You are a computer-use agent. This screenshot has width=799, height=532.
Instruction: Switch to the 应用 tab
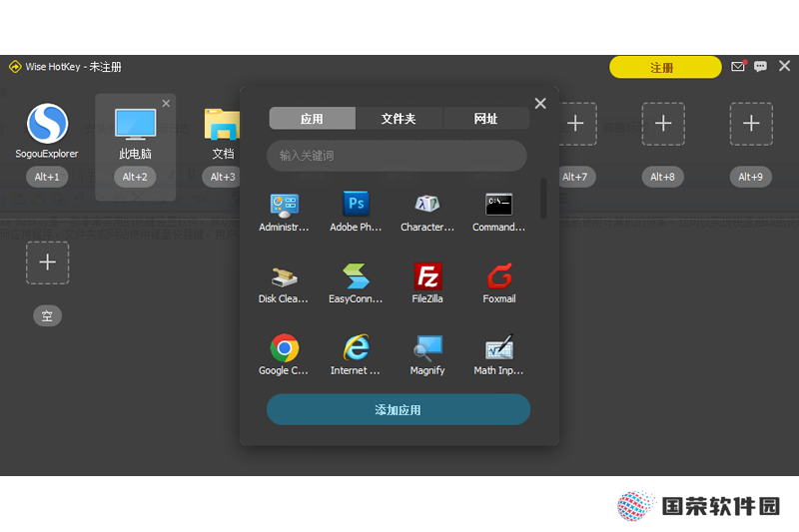click(x=312, y=119)
